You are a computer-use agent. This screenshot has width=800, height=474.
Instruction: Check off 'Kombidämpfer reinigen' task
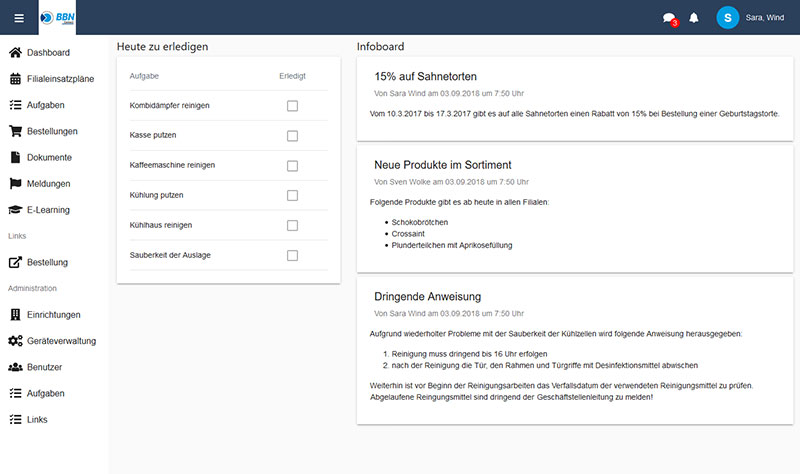292,106
